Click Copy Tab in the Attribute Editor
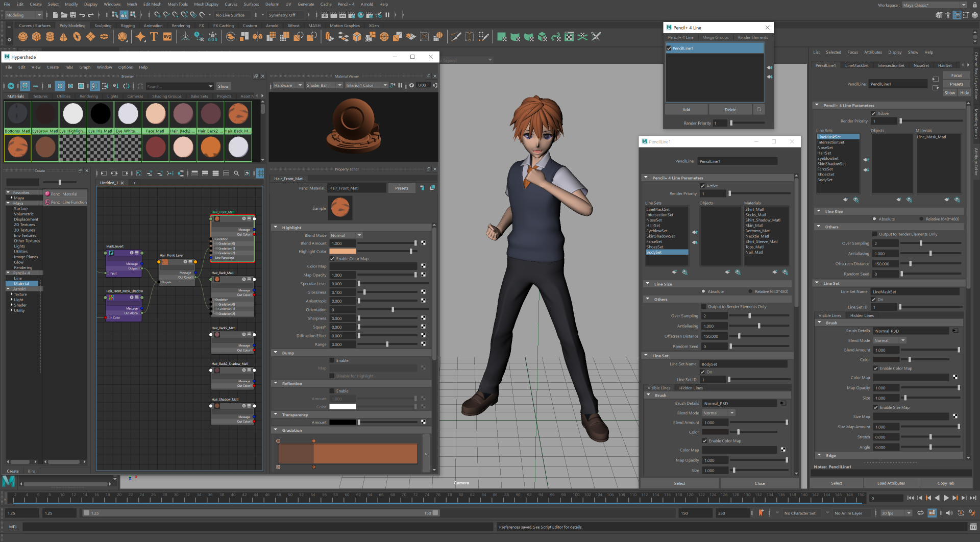Image resolution: width=980 pixels, height=542 pixels. (945, 483)
